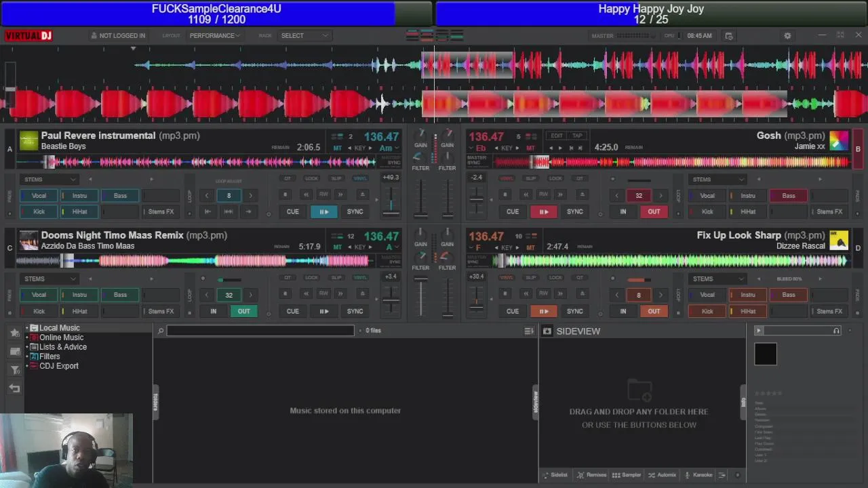Switch to the Sidelist tab
The height and width of the screenshot is (488, 868).
tap(555, 475)
